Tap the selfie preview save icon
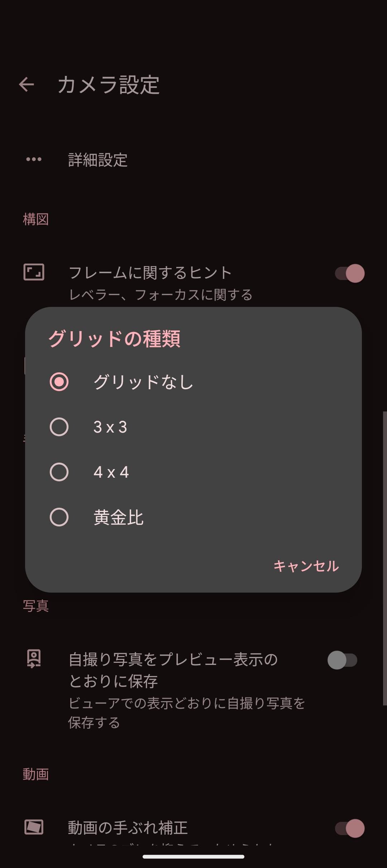Image resolution: width=387 pixels, height=868 pixels. [34, 659]
